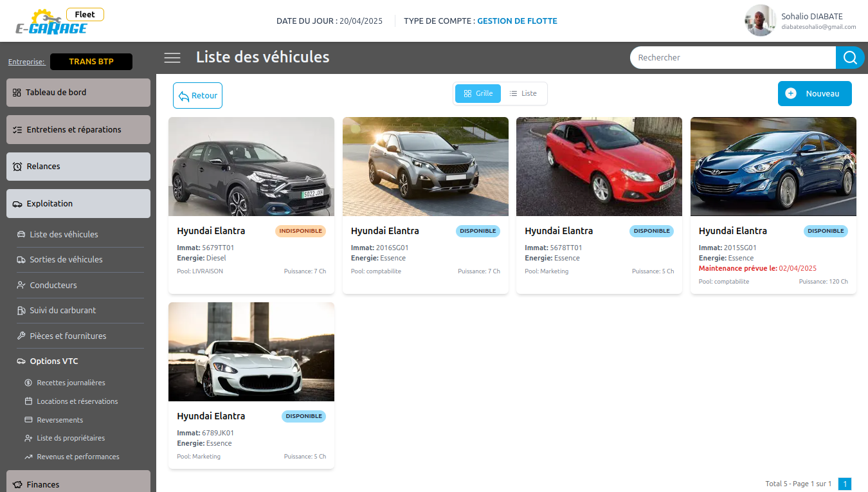Click the INDISPONIBLE status badge on the first vehicle
Viewport: 868px width, 492px height.
click(300, 231)
